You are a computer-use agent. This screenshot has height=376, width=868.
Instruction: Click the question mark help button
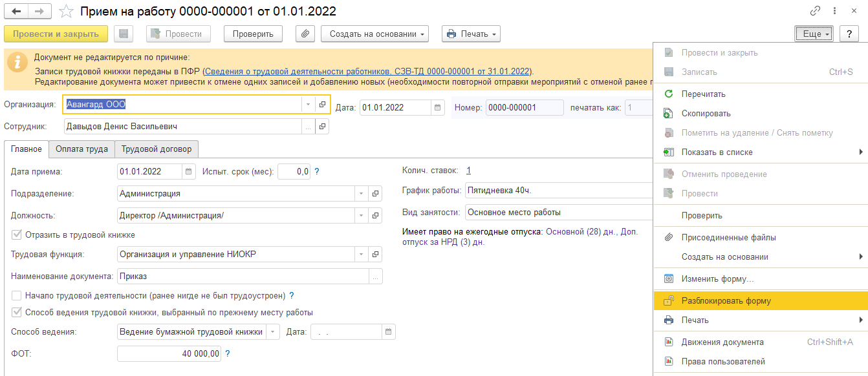[849, 34]
